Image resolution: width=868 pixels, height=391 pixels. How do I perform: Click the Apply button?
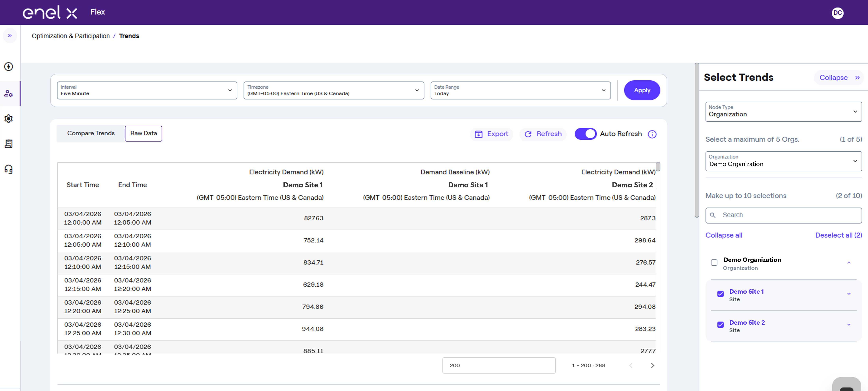tap(642, 90)
